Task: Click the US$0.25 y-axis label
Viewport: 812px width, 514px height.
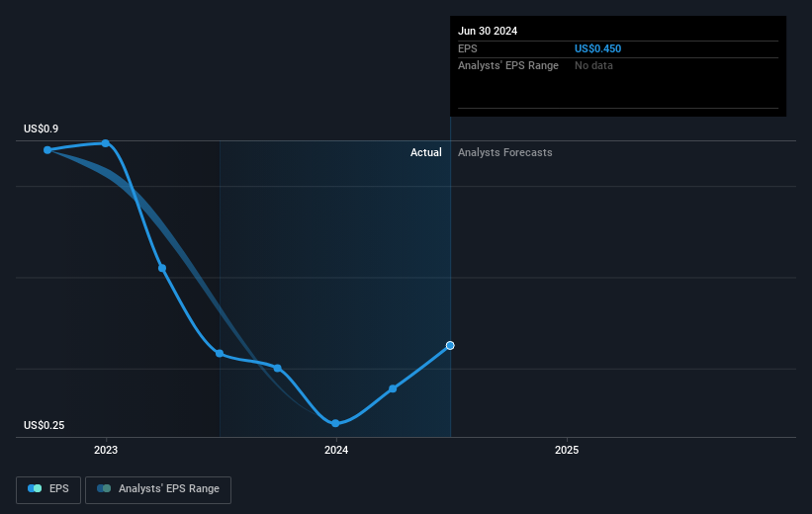Action: click(x=45, y=425)
